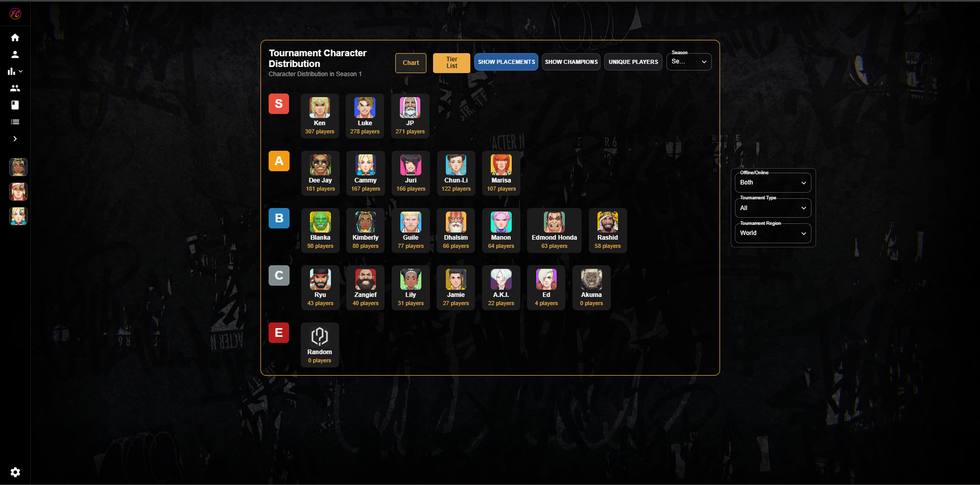Image resolution: width=980 pixels, height=485 pixels.
Task: Select the Lily character card
Action: pyautogui.click(x=411, y=288)
